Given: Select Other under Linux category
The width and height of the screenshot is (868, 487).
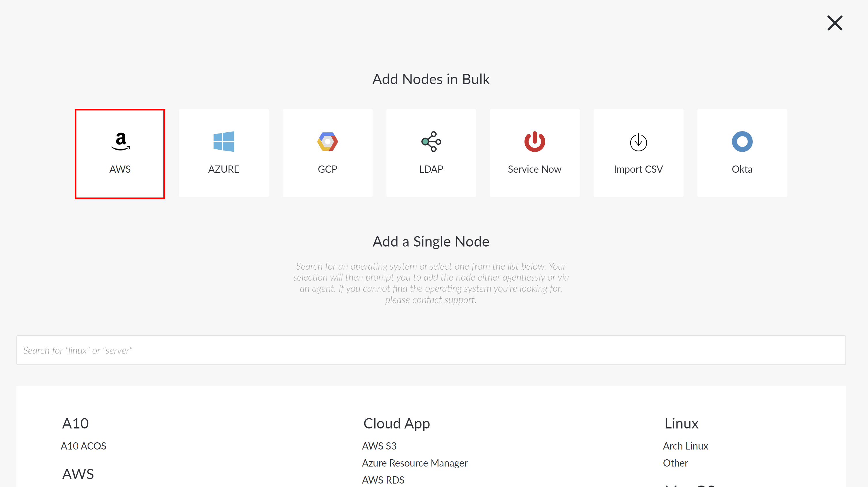Looking at the screenshot, I should point(675,463).
